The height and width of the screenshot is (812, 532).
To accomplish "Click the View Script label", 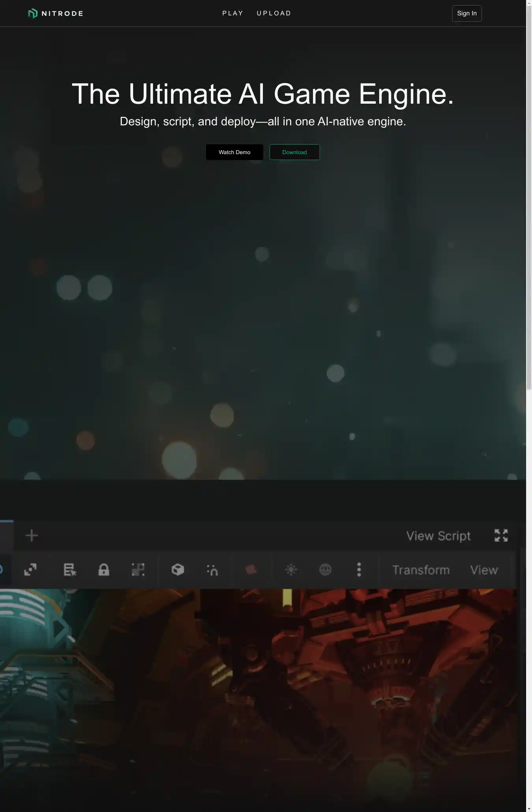I will pos(438,536).
